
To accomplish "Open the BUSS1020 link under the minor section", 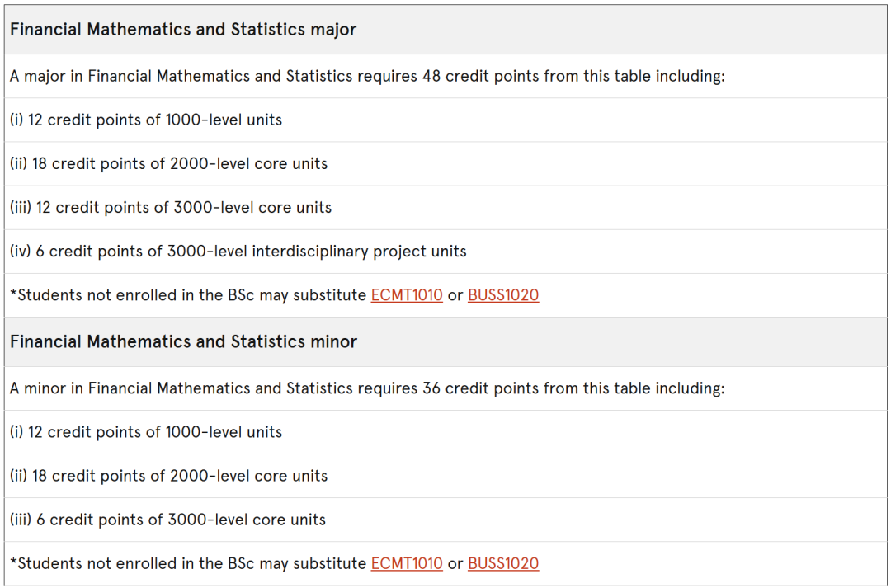I will click(503, 563).
